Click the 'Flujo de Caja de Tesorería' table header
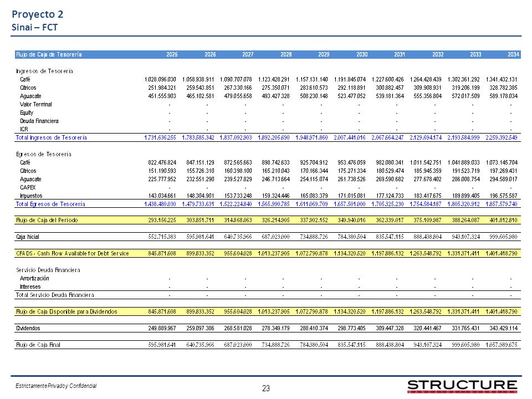The width and height of the screenshot is (532, 399). 49,54
